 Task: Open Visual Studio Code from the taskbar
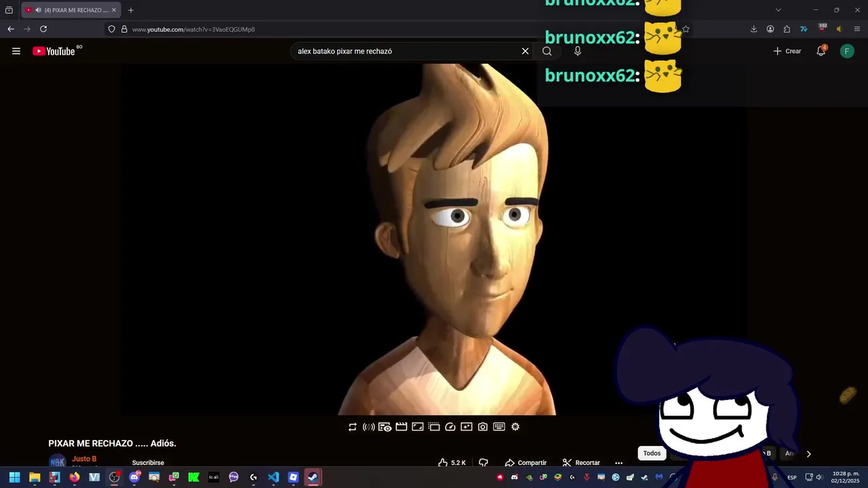click(x=273, y=477)
